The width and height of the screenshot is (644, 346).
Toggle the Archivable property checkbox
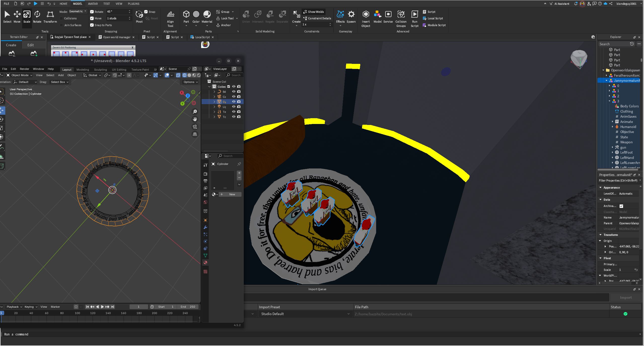click(x=621, y=206)
